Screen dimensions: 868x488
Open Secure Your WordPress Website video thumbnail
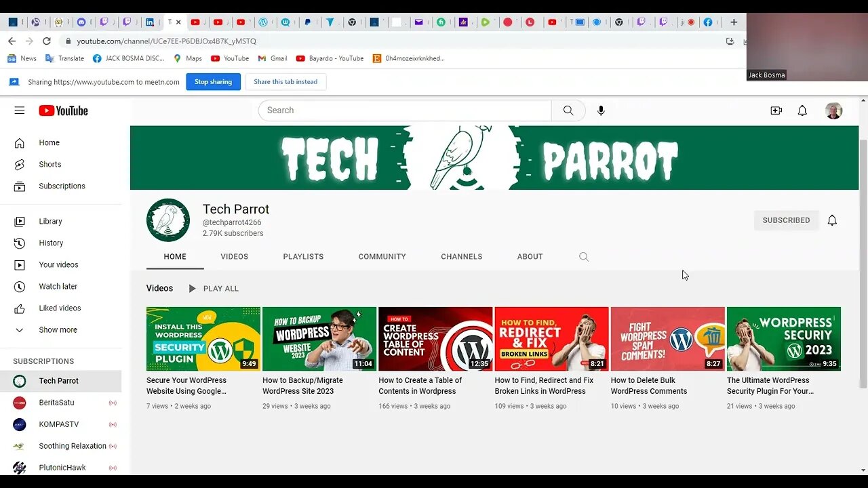(203, 339)
